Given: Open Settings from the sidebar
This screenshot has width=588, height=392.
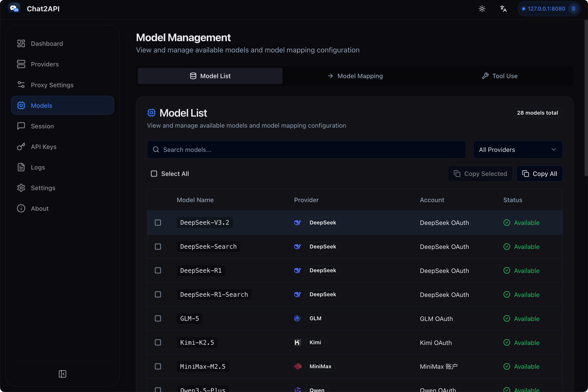Looking at the screenshot, I should pyautogui.click(x=62, y=188).
